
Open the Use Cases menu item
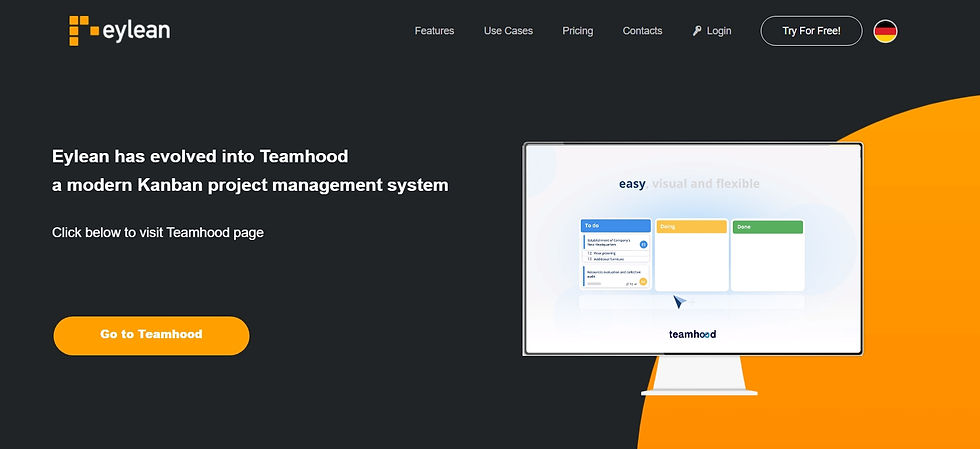tap(508, 31)
